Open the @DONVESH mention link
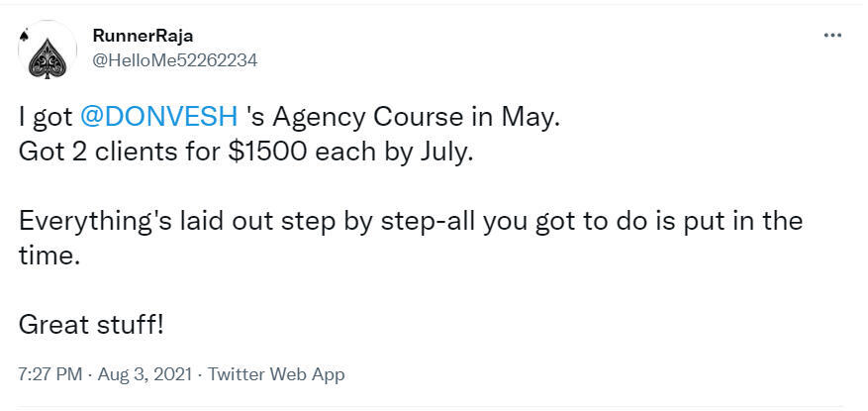 click(x=158, y=117)
